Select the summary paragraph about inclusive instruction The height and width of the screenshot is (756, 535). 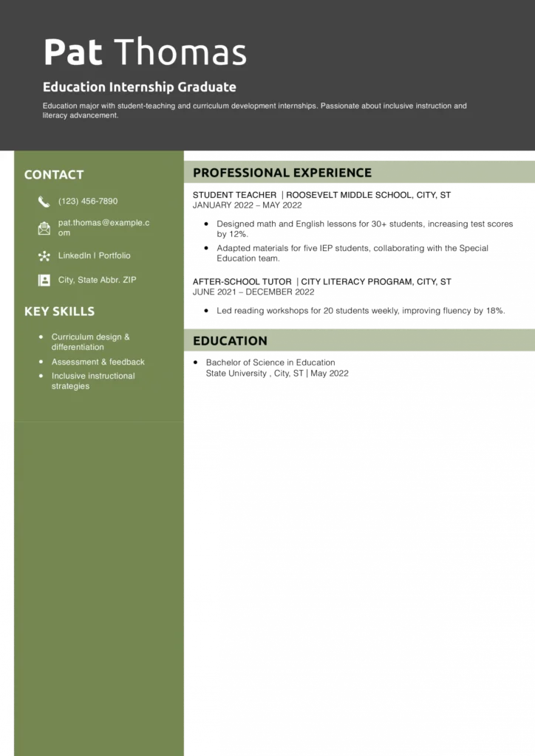pyautogui.click(x=254, y=111)
